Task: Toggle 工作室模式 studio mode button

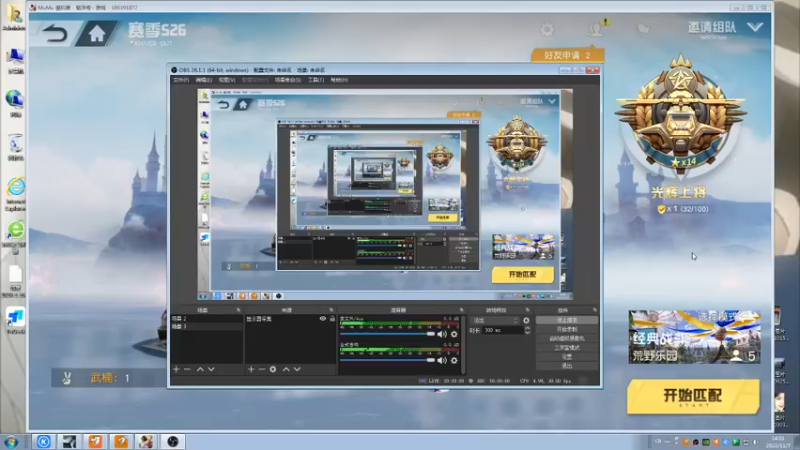Action: (x=567, y=348)
